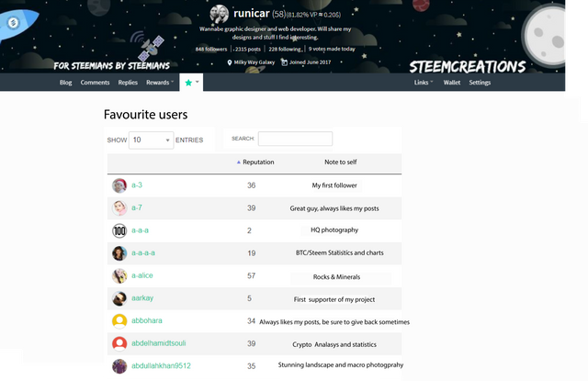Sort by Note to self column
Image resolution: width=588 pixels, height=381 pixels.
tap(342, 162)
